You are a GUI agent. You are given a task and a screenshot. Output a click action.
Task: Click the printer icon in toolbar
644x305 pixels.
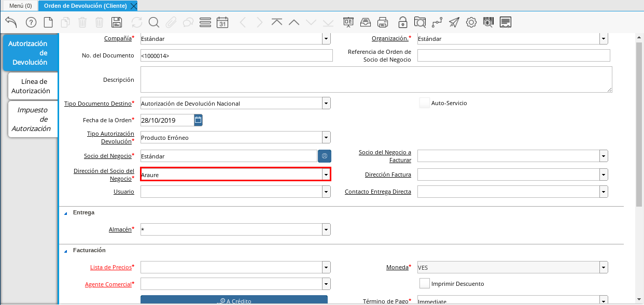pyautogui.click(x=383, y=22)
